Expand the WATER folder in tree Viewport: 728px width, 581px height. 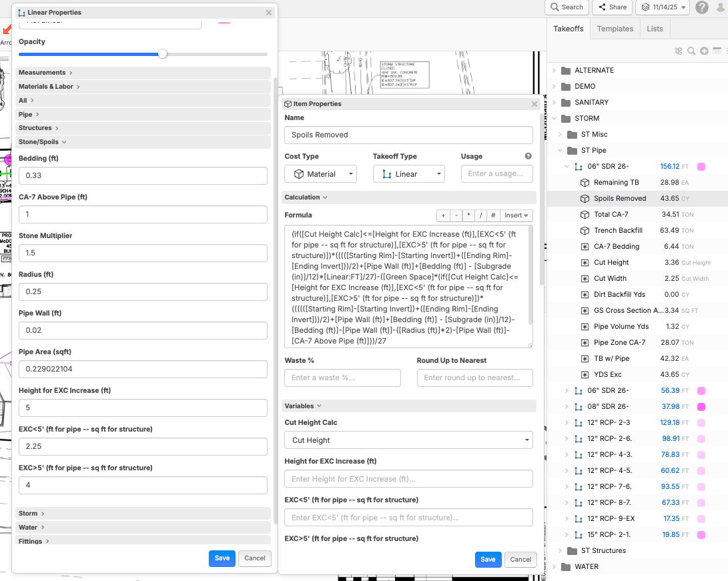[x=554, y=566]
